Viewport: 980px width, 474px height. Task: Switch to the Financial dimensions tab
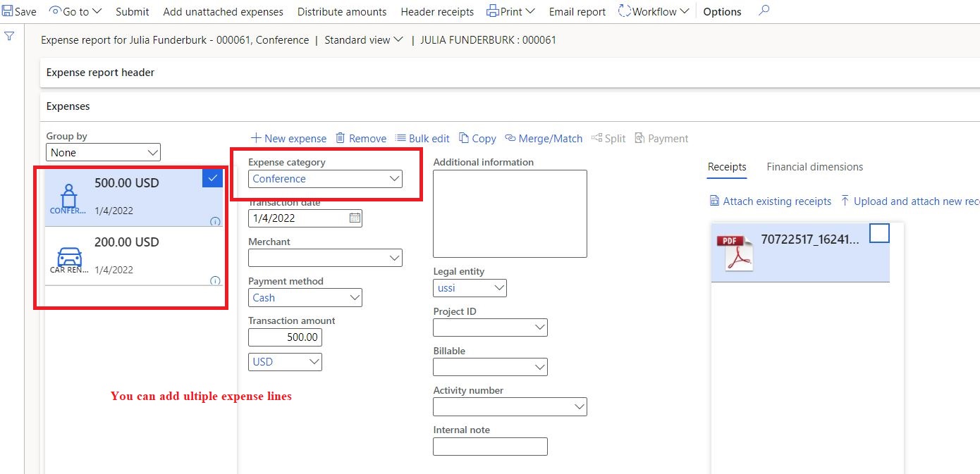(814, 167)
